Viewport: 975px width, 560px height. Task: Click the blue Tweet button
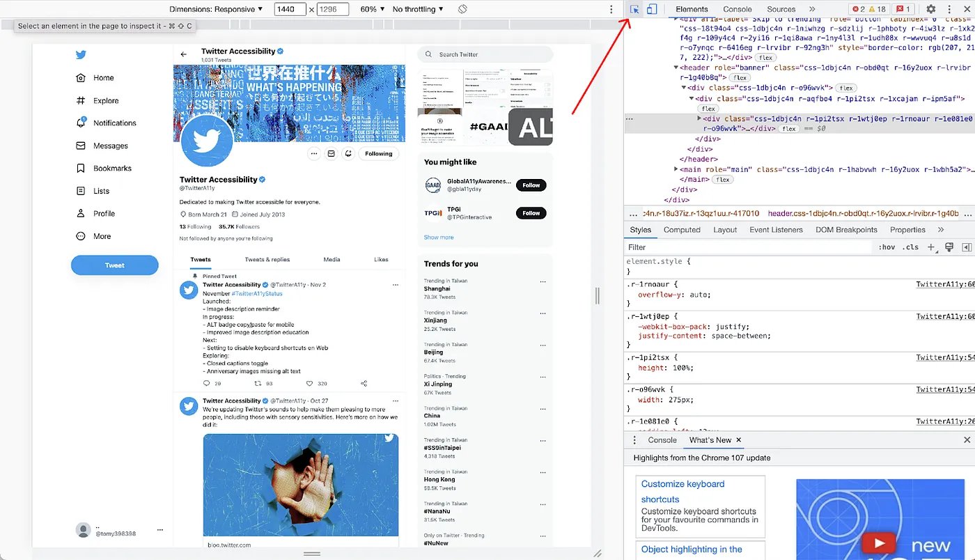click(x=115, y=265)
